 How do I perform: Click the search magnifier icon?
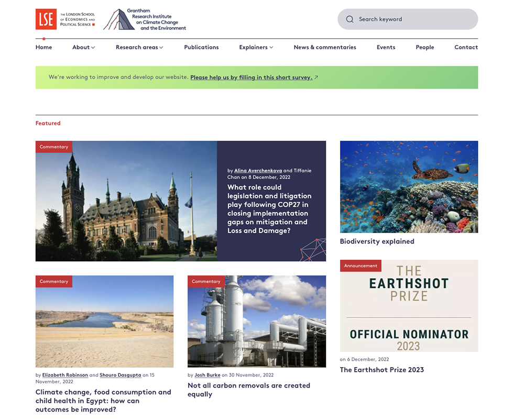[x=350, y=19]
